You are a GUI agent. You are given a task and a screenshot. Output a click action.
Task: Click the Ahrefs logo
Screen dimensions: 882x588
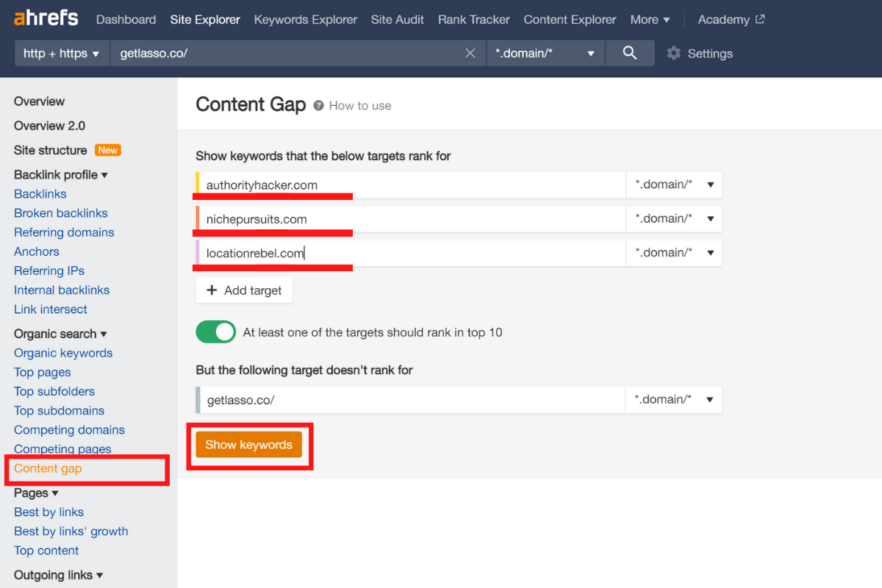click(46, 18)
